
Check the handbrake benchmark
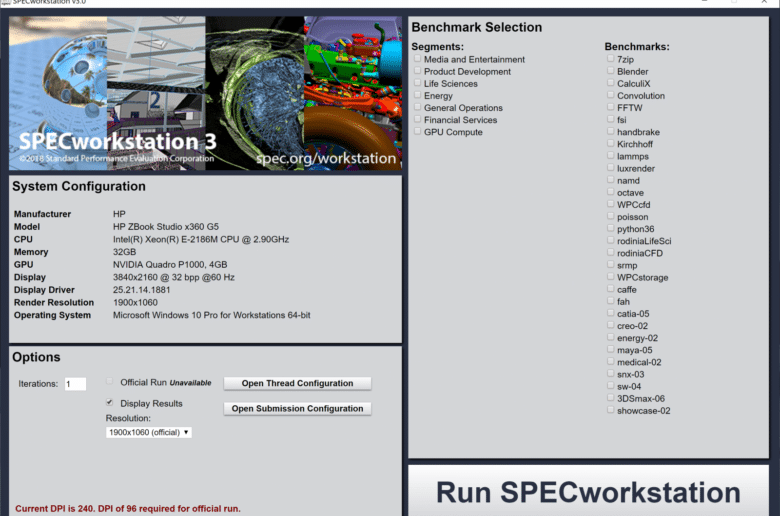click(610, 131)
